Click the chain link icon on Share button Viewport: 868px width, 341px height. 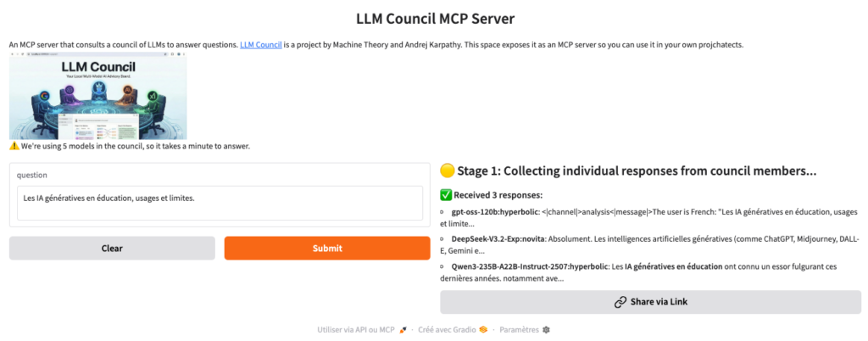pyautogui.click(x=620, y=302)
